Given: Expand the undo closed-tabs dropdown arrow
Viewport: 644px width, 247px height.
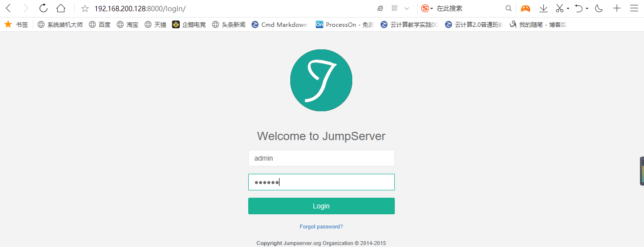Looking at the screenshot, I should coord(587,9).
